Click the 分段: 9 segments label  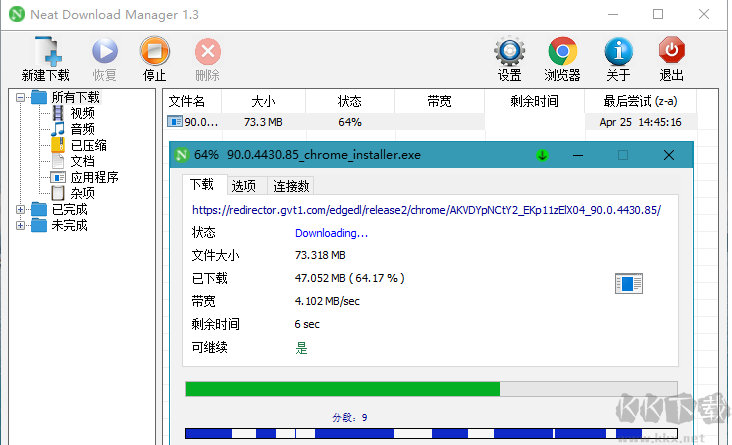pos(350,417)
